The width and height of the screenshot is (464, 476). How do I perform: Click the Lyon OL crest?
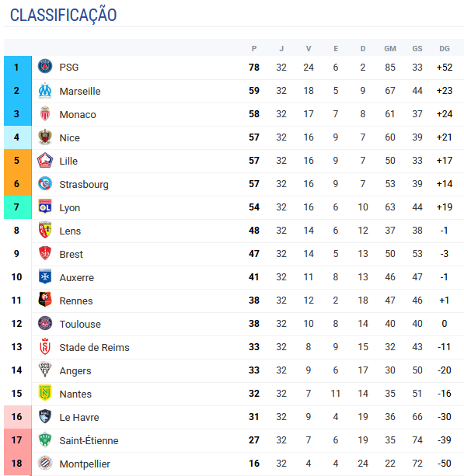(x=45, y=207)
